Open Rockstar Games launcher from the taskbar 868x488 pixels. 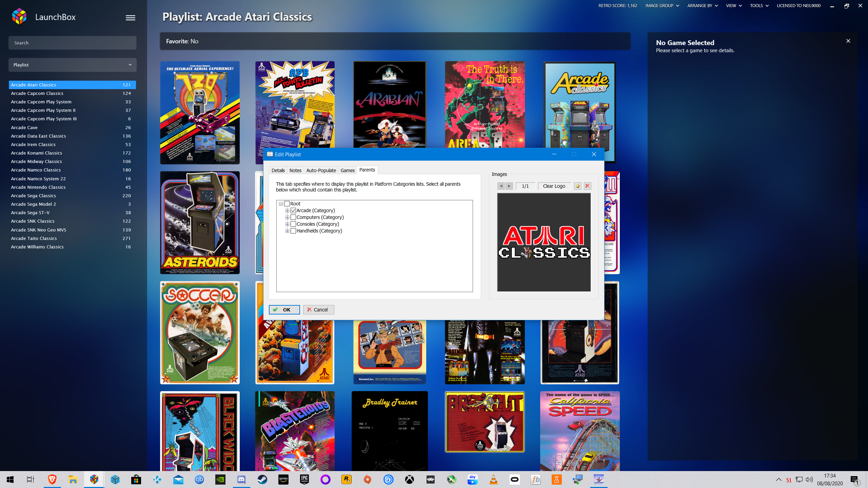click(x=346, y=479)
